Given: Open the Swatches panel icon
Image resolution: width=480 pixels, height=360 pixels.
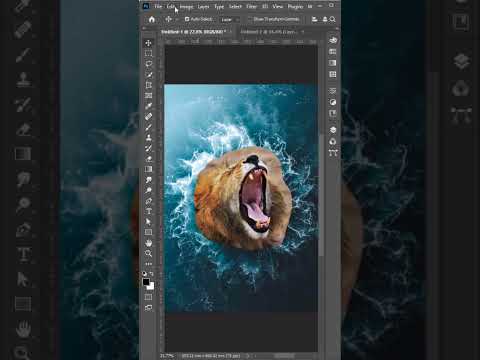Looking at the screenshot, I should coord(333,52).
